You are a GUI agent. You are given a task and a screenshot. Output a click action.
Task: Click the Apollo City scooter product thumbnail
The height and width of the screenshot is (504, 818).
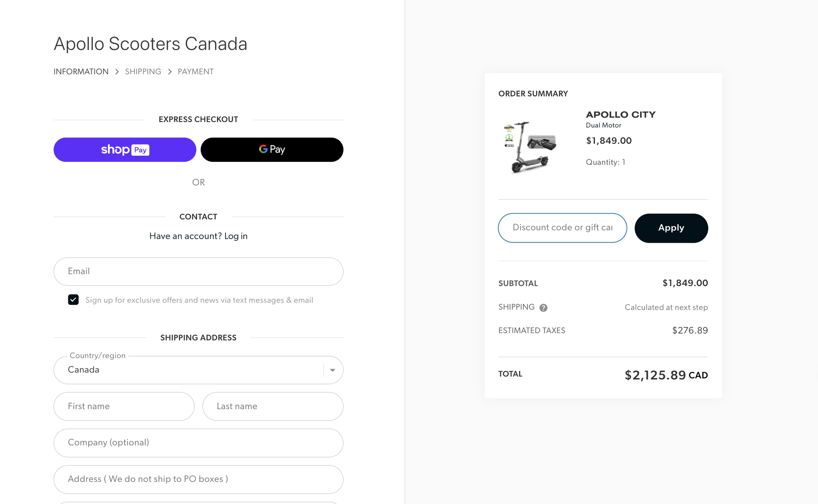(530, 147)
